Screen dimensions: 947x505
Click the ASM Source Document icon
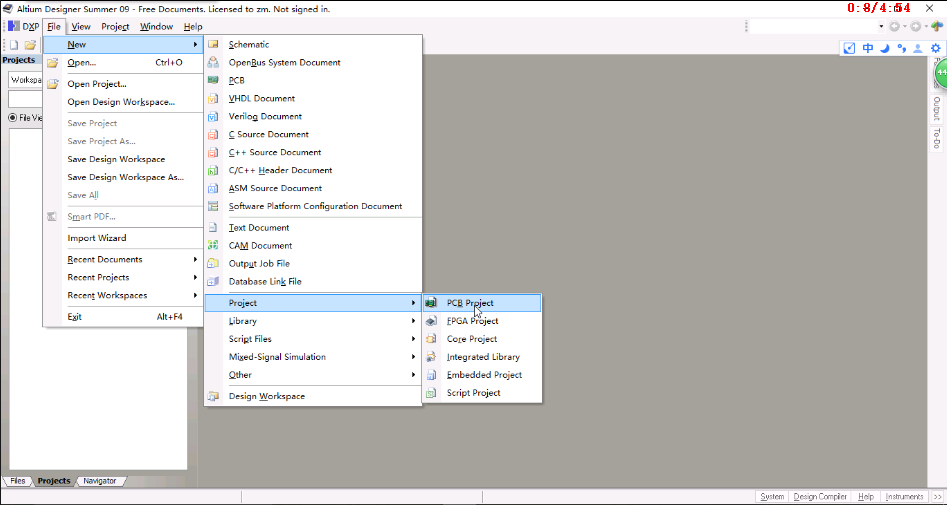(x=213, y=188)
